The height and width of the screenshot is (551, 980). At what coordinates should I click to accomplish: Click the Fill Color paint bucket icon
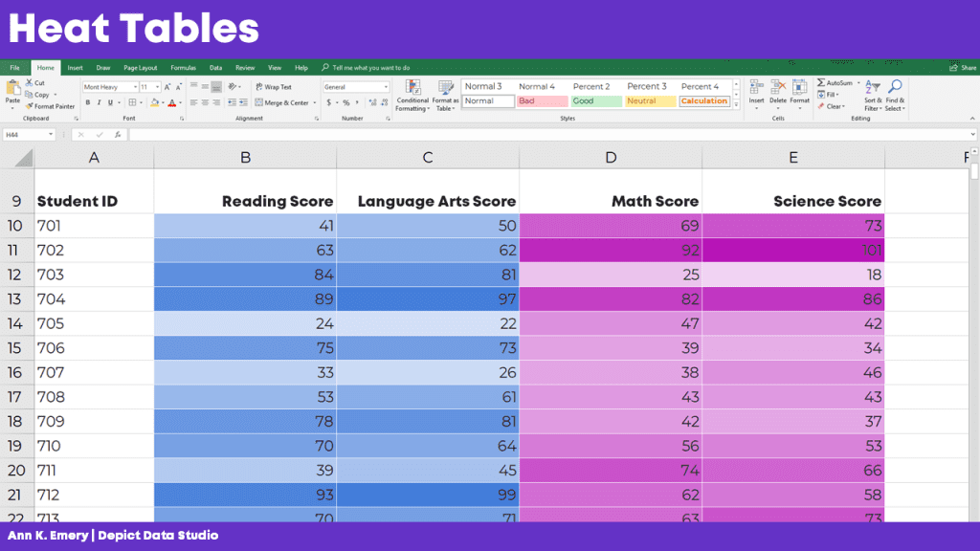coord(154,102)
